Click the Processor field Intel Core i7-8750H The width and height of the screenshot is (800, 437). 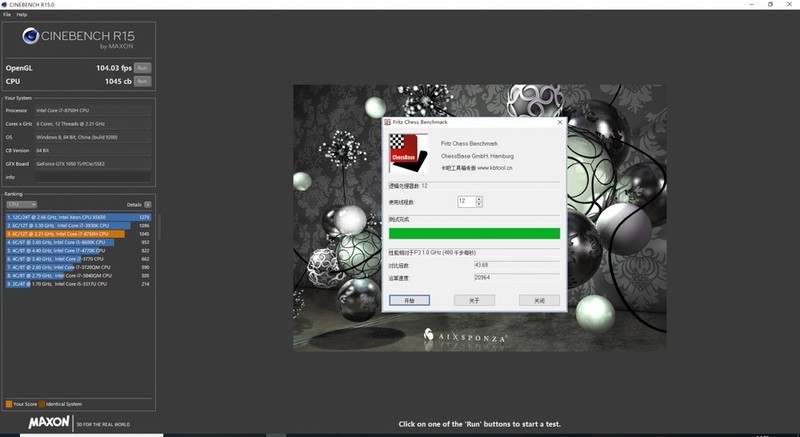point(93,110)
